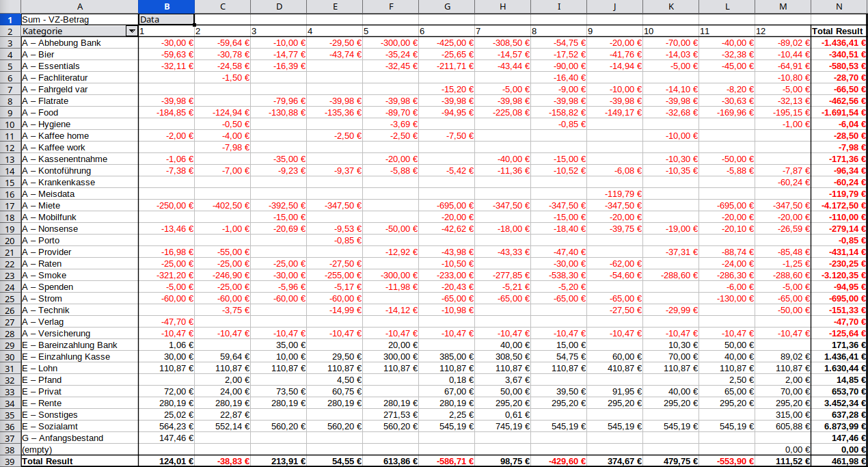Click the (empty) category cell
The height and width of the screenshot is (467, 868).
point(79,450)
